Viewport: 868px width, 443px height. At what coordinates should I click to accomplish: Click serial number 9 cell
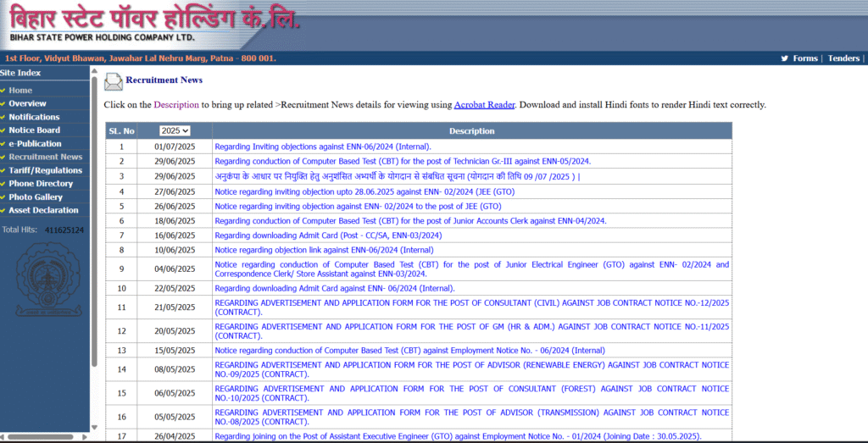pyautogui.click(x=122, y=269)
